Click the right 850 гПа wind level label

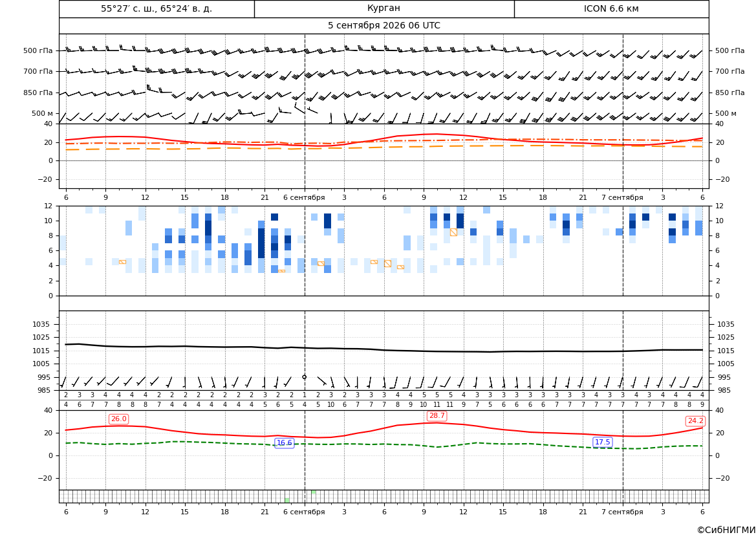click(730, 93)
